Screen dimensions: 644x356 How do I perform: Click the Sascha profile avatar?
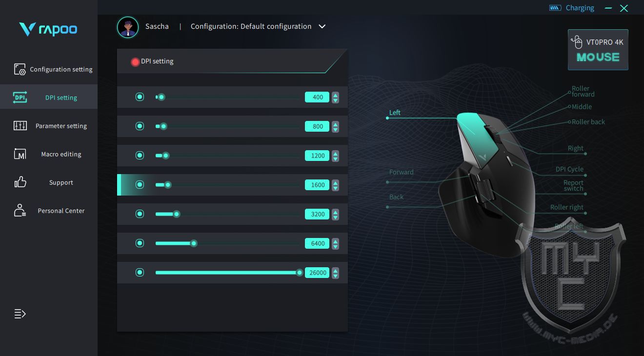pos(128,27)
